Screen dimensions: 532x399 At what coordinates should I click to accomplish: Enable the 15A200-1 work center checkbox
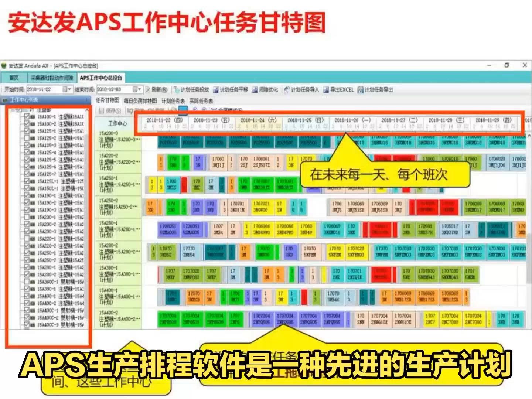tap(27, 217)
